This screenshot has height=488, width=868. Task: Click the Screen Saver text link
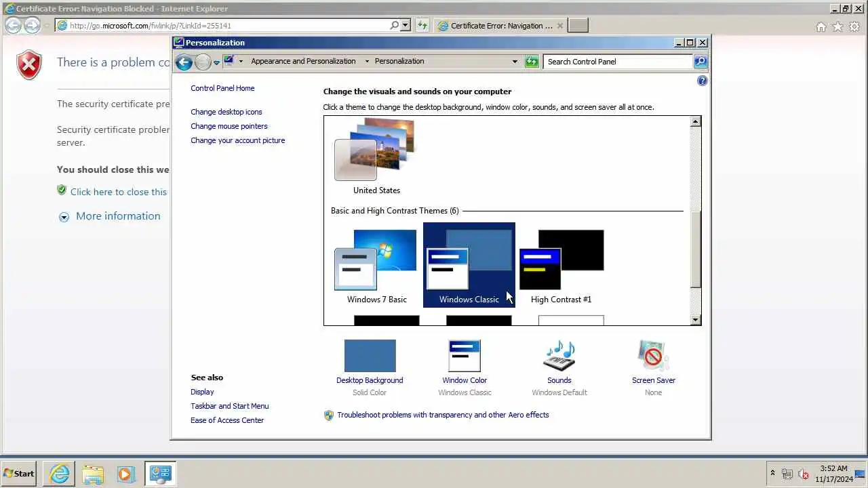[x=654, y=380]
